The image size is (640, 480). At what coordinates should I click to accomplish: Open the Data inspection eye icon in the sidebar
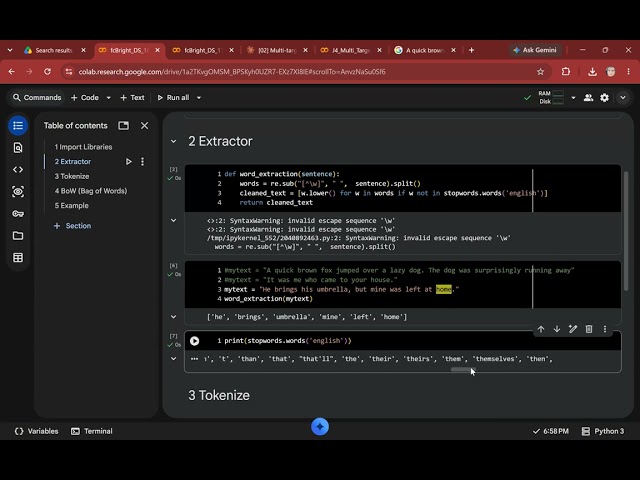click(x=18, y=191)
